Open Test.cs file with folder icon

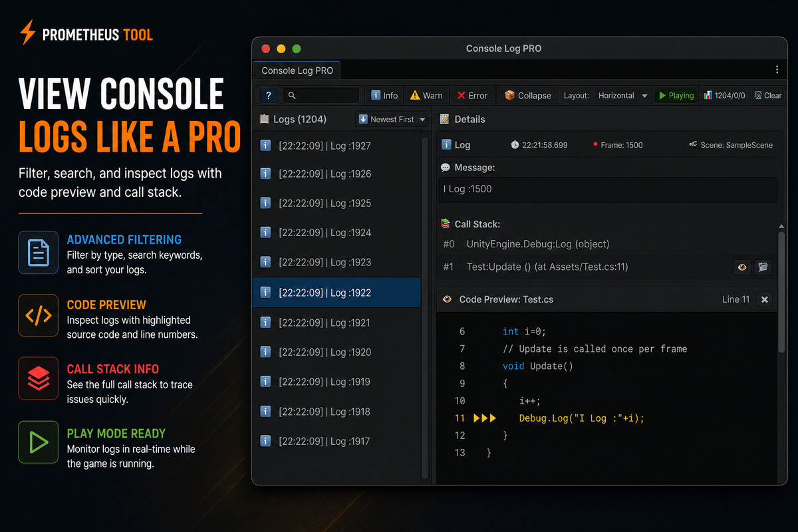(x=763, y=267)
